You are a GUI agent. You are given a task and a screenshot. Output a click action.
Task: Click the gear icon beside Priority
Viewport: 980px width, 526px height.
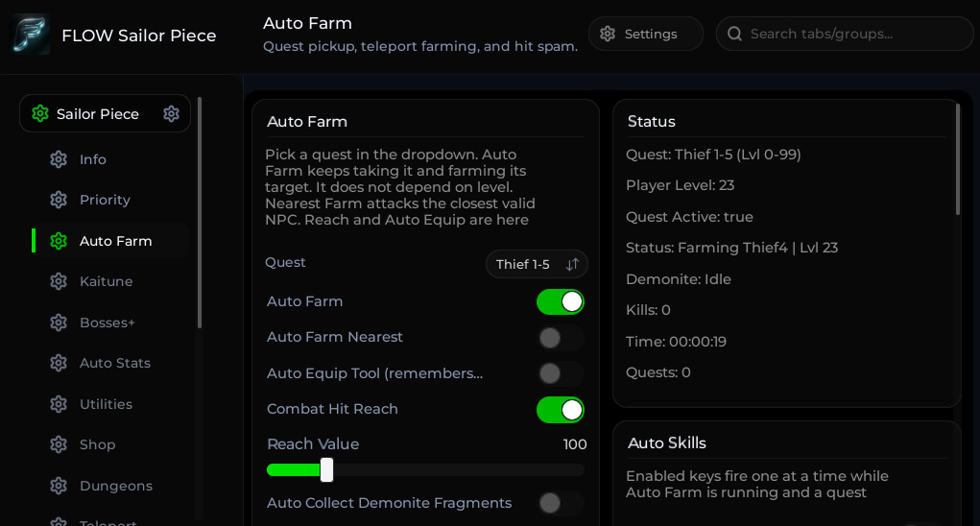[59, 200]
